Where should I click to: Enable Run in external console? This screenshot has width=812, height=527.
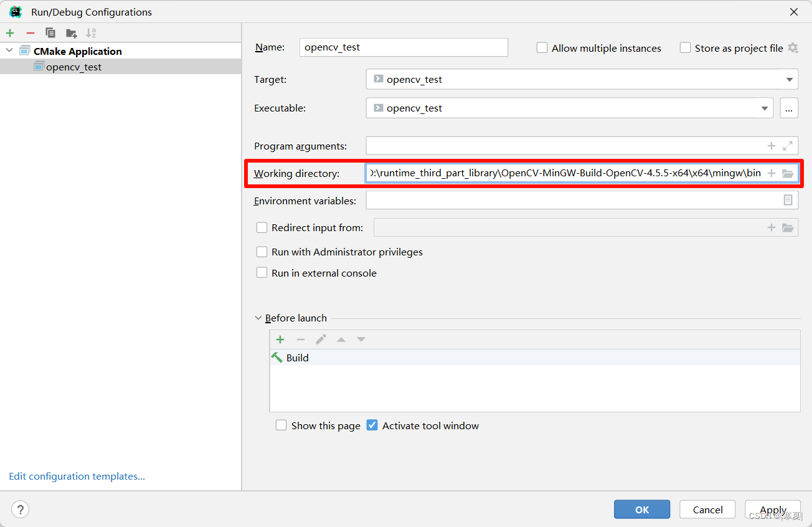[262, 273]
